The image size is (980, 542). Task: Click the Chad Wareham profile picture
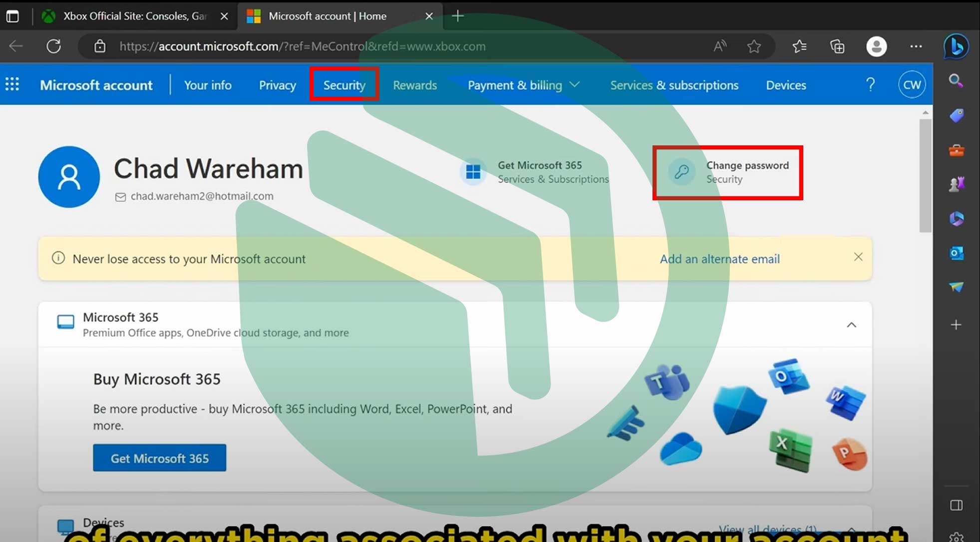click(x=69, y=177)
